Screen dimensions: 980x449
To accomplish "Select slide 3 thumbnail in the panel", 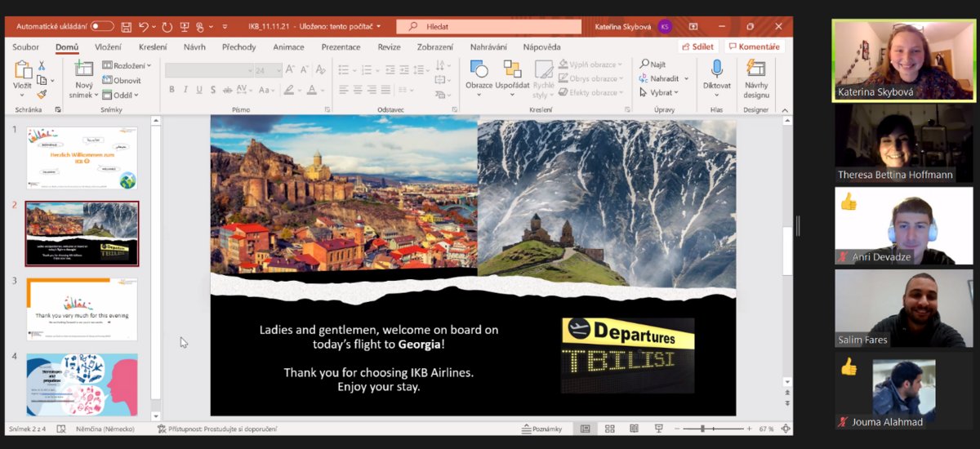I will (82, 309).
